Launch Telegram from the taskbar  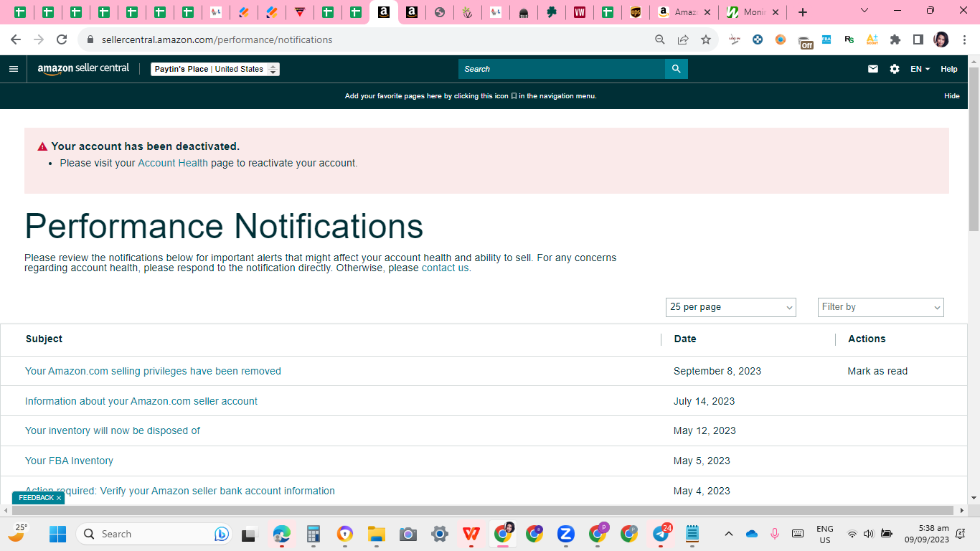[661, 534]
